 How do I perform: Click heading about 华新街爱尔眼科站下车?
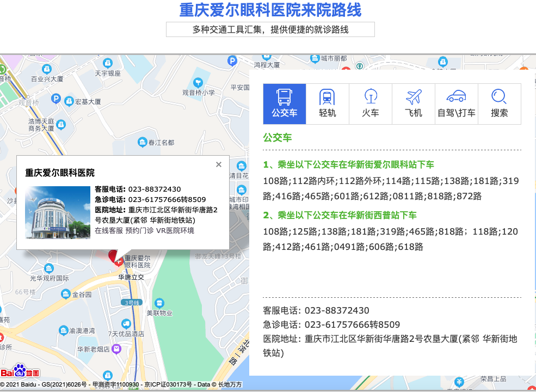(348, 164)
